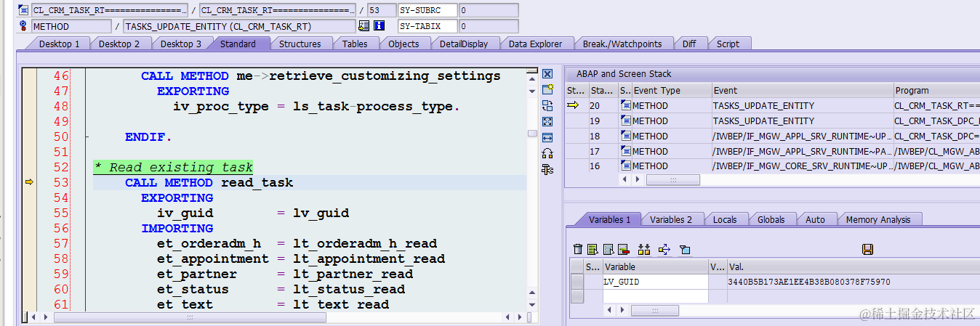Click the Close Tool icon beside the source code

[547, 74]
